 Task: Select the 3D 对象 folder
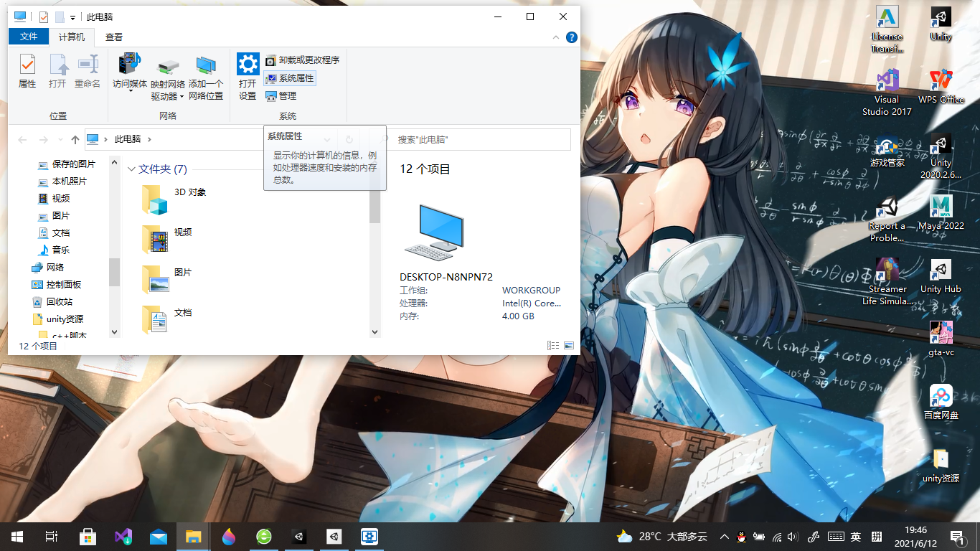coord(174,199)
